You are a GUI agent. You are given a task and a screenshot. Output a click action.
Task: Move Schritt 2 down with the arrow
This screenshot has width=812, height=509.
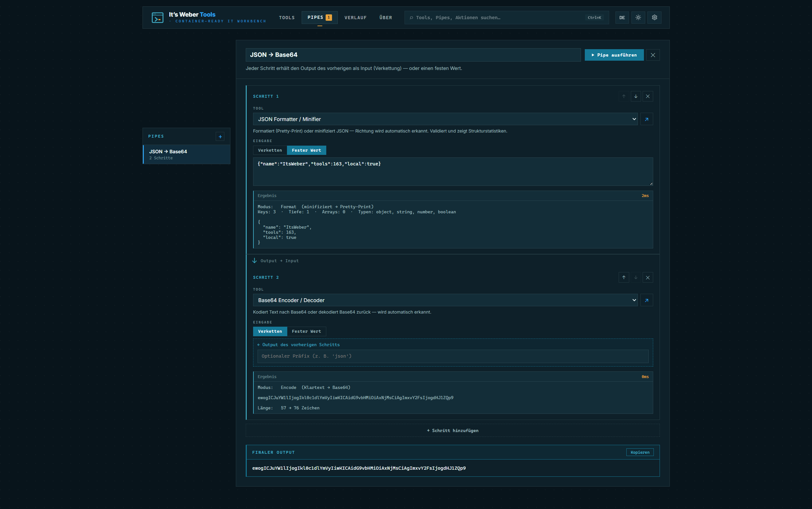[636, 277]
